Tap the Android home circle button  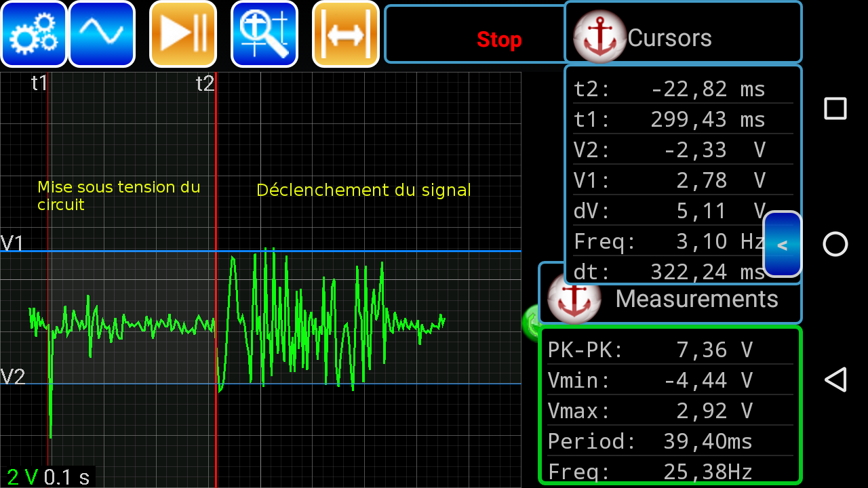coord(835,244)
